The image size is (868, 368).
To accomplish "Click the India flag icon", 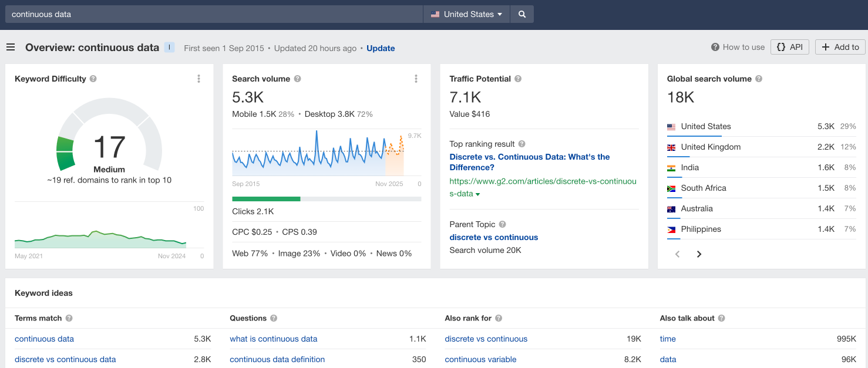I will pyautogui.click(x=671, y=168).
